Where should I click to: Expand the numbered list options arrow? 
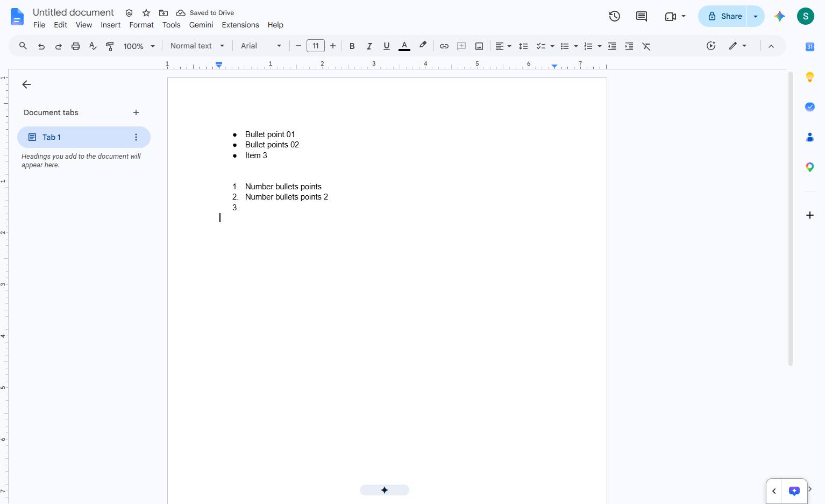click(600, 46)
